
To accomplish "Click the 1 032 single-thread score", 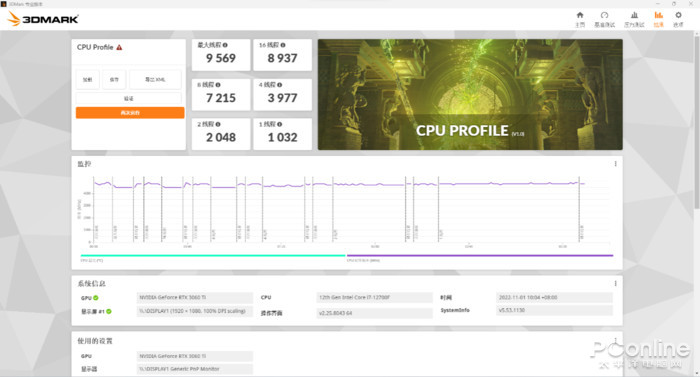I will pyautogui.click(x=282, y=138).
